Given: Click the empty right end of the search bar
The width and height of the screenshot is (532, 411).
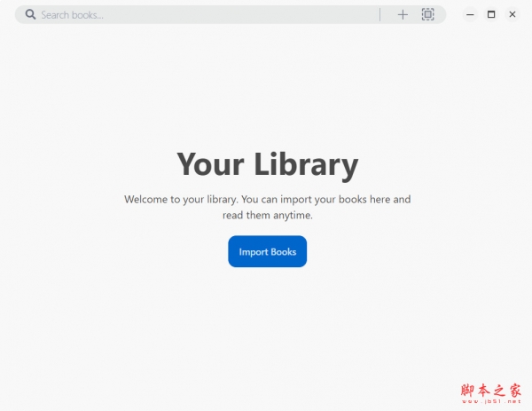Looking at the screenshot, I should (x=441, y=14).
